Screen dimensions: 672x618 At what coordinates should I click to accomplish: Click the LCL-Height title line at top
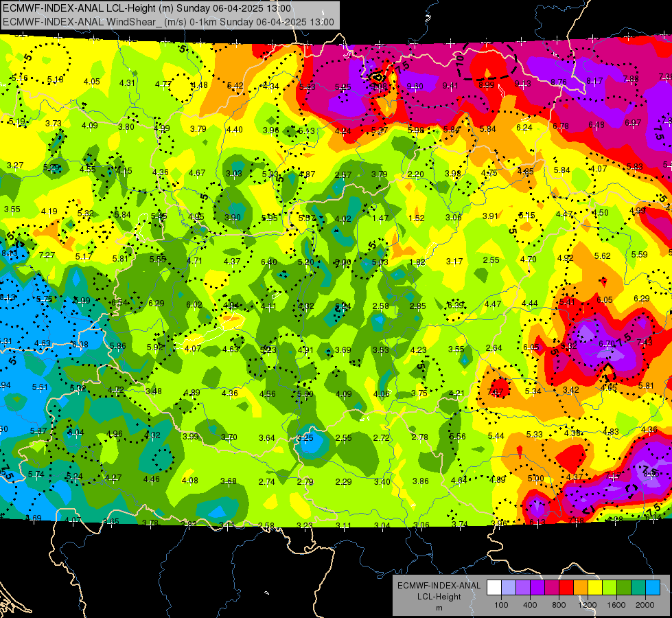(x=147, y=8)
